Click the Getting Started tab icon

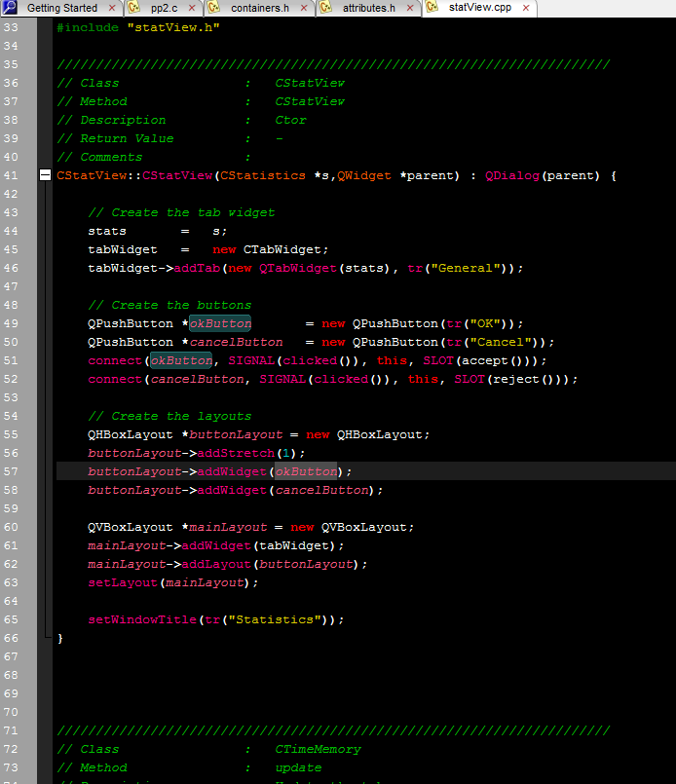pyautogui.click(x=12, y=8)
